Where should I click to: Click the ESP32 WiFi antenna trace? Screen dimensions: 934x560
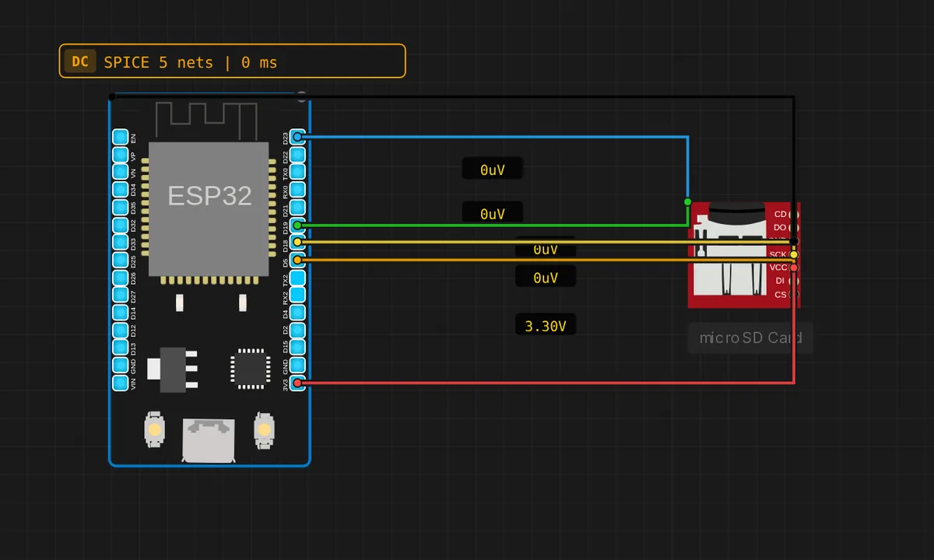[207, 120]
